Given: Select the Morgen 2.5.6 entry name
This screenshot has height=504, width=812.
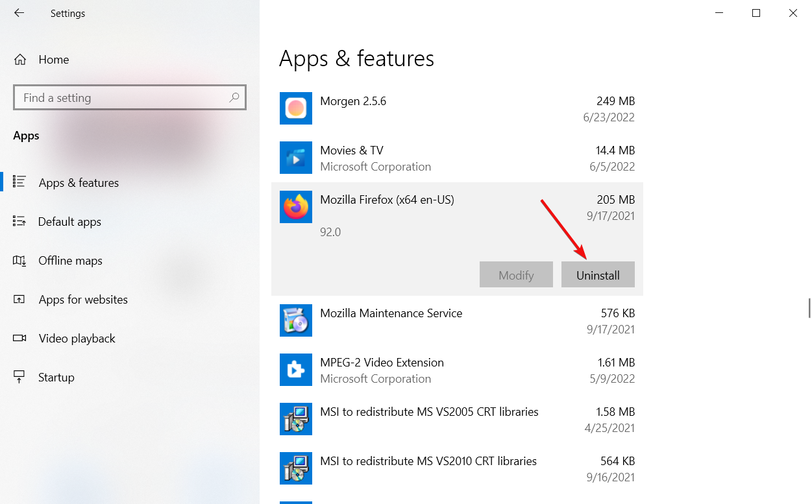Looking at the screenshot, I should pyautogui.click(x=353, y=101).
